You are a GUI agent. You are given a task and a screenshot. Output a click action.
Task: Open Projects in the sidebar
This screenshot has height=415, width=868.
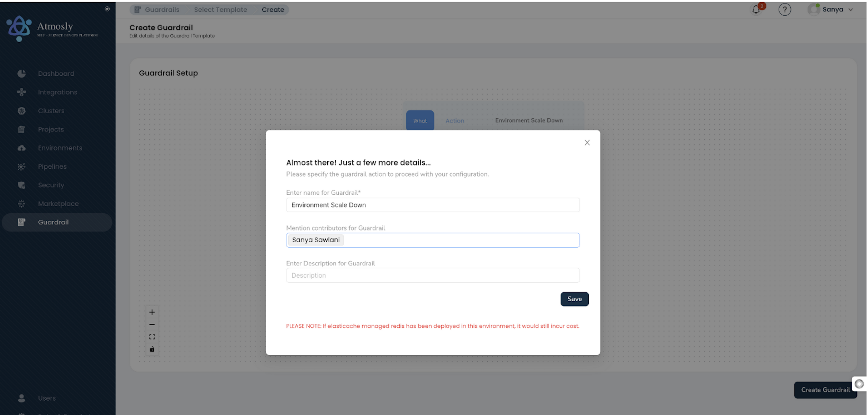(51, 129)
